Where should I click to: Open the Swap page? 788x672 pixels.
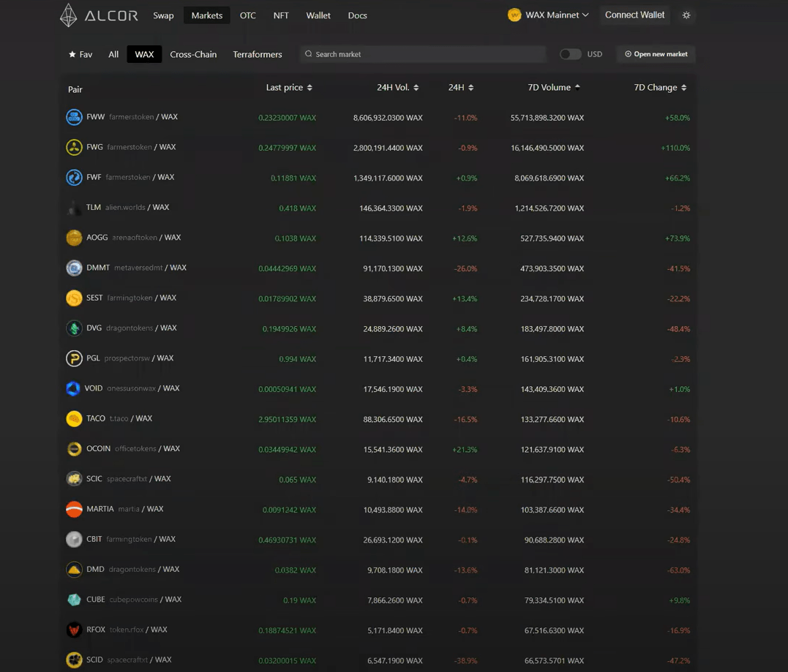(163, 15)
